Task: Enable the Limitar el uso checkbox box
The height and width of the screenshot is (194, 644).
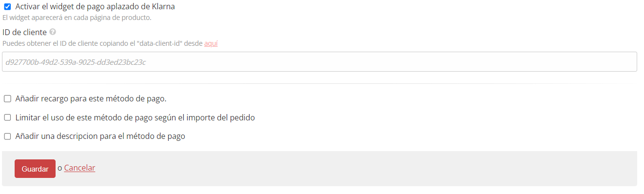Action: coord(7,117)
